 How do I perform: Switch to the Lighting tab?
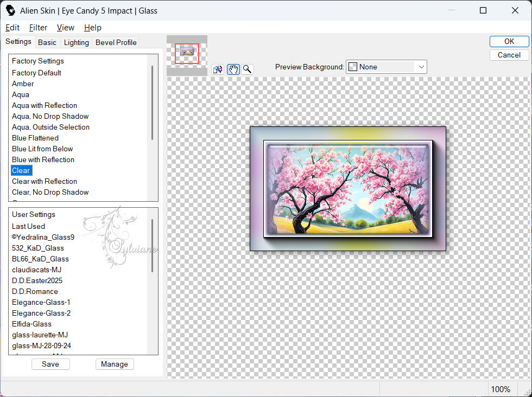coord(77,42)
